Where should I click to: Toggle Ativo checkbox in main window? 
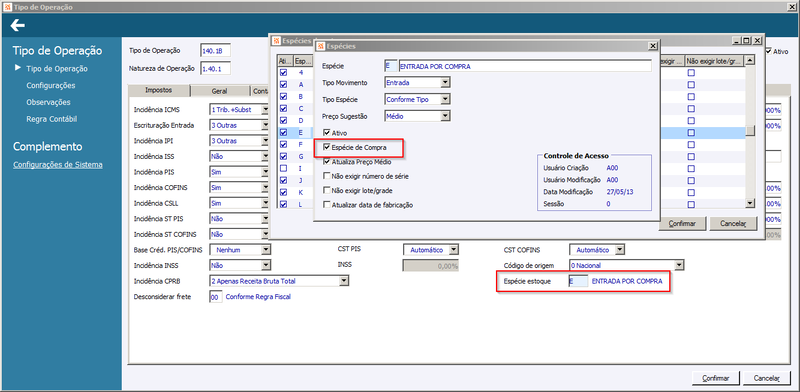click(769, 52)
